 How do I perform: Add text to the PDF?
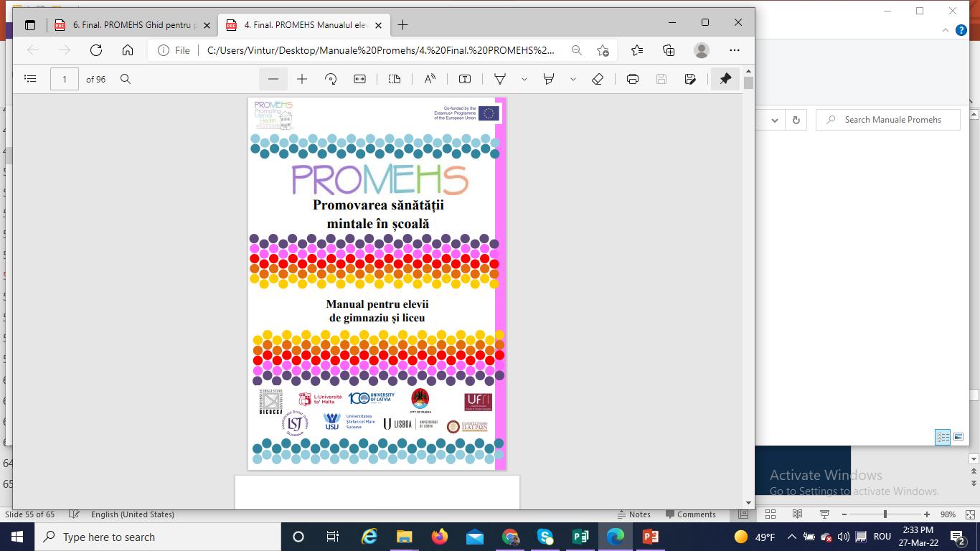coord(465,79)
